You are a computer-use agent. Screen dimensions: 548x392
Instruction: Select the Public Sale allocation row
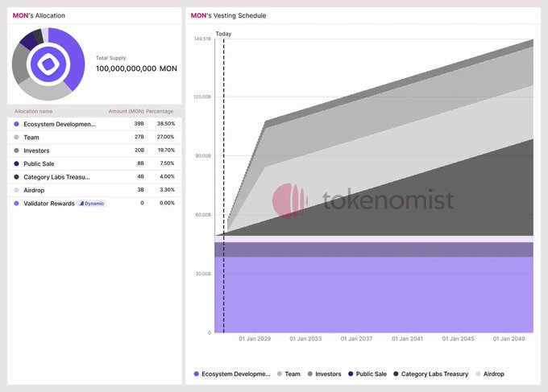(x=94, y=163)
